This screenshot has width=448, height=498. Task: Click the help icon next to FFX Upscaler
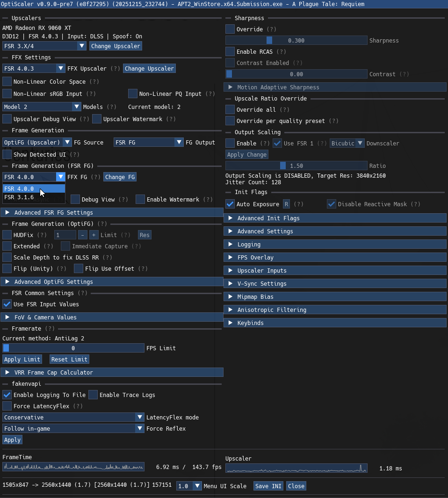coord(116,68)
